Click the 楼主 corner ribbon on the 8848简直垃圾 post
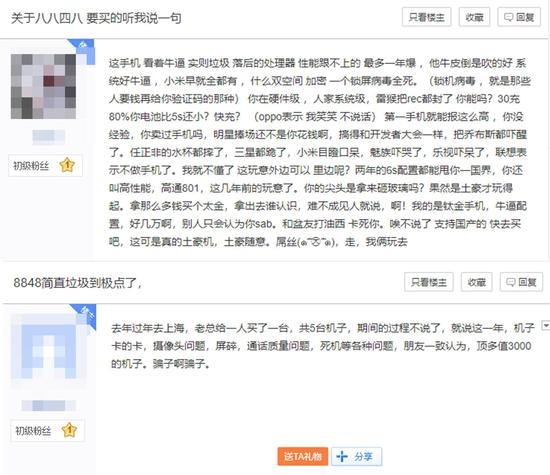Viewport: 550px width, 475px height. click(85, 314)
